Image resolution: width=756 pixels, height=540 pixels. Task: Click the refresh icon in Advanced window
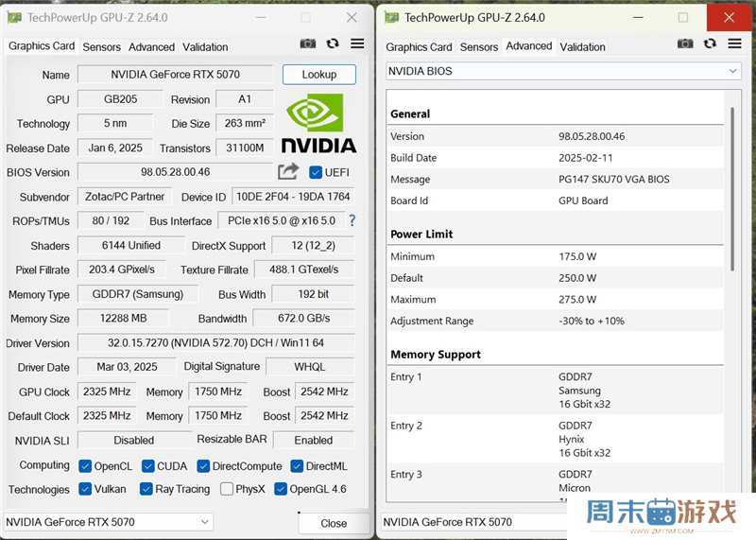pyautogui.click(x=710, y=44)
